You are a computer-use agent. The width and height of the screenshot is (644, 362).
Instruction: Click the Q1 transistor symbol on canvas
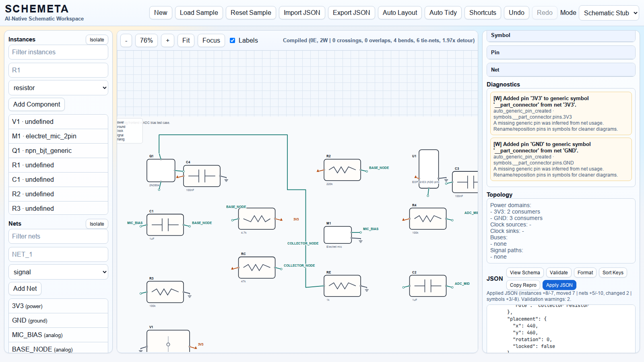pos(161,171)
